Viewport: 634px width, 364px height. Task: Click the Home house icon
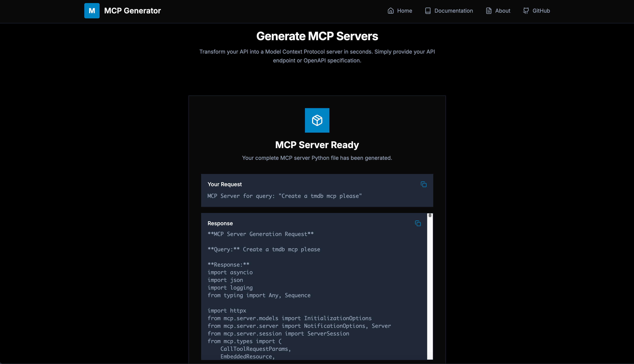(391, 11)
